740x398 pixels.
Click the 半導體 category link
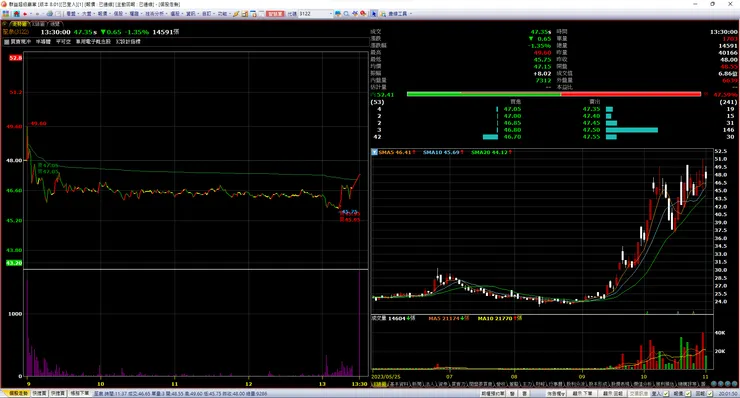point(43,42)
